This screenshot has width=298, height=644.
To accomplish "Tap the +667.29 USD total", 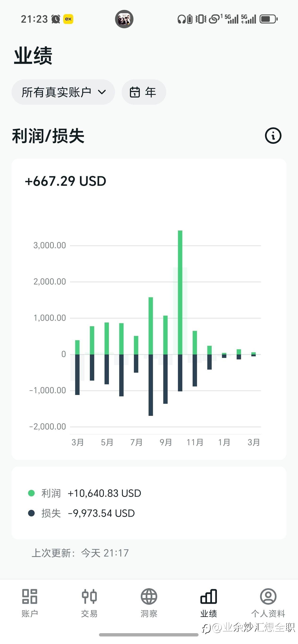I will [x=65, y=181].
